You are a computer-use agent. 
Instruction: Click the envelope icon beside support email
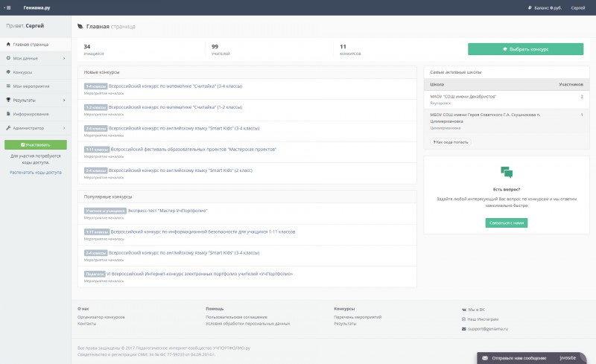coord(464,328)
